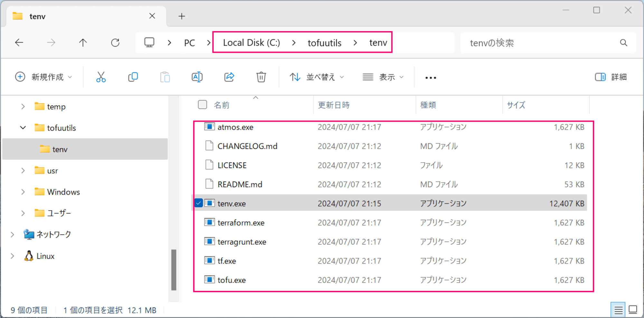Sort by 名前 column header
644x318 pixels.
point(222,105)
